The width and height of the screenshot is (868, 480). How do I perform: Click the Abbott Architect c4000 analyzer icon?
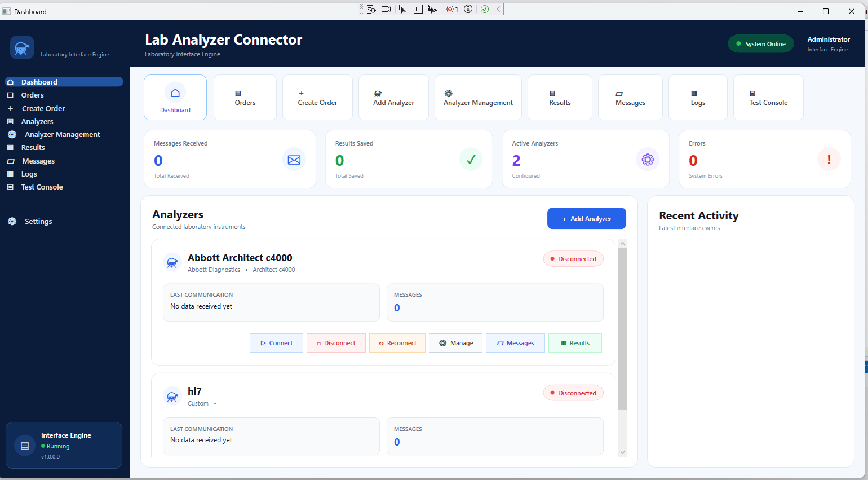point(172,262)
